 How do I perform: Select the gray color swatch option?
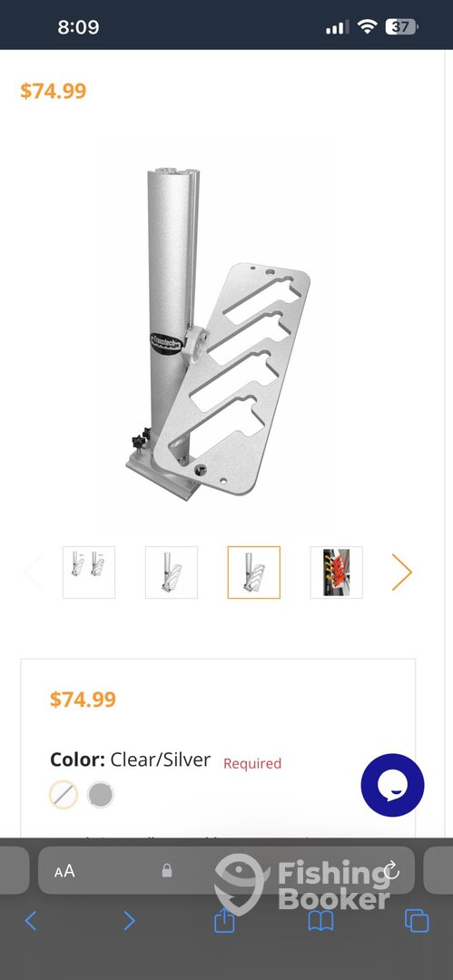click(100, 795)
